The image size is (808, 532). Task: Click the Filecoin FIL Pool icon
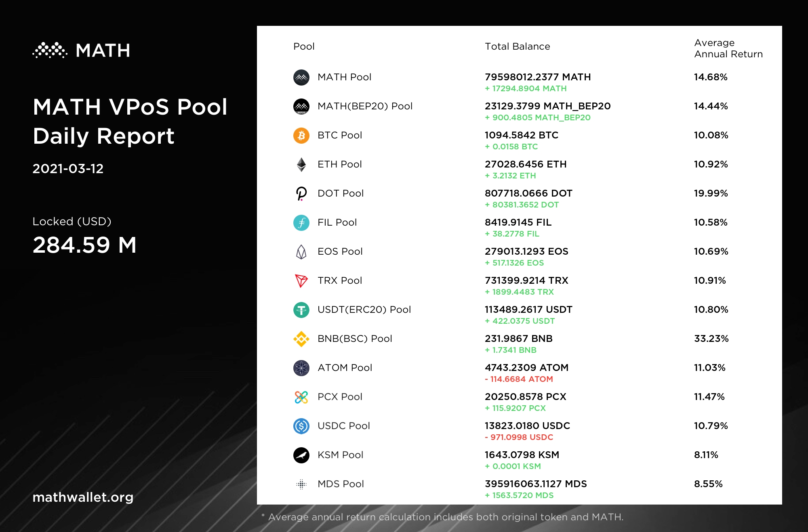301,223
